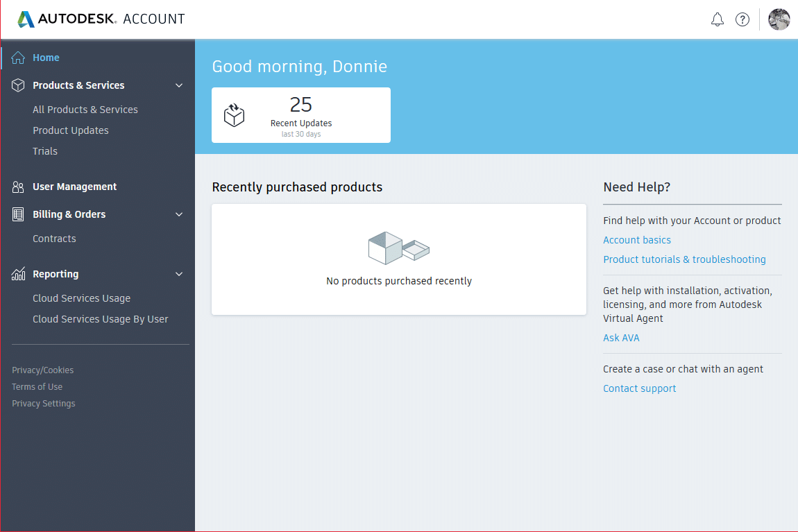Open Product tutorials & troubleshooting link
798x532 pixels.
(684, 259)
